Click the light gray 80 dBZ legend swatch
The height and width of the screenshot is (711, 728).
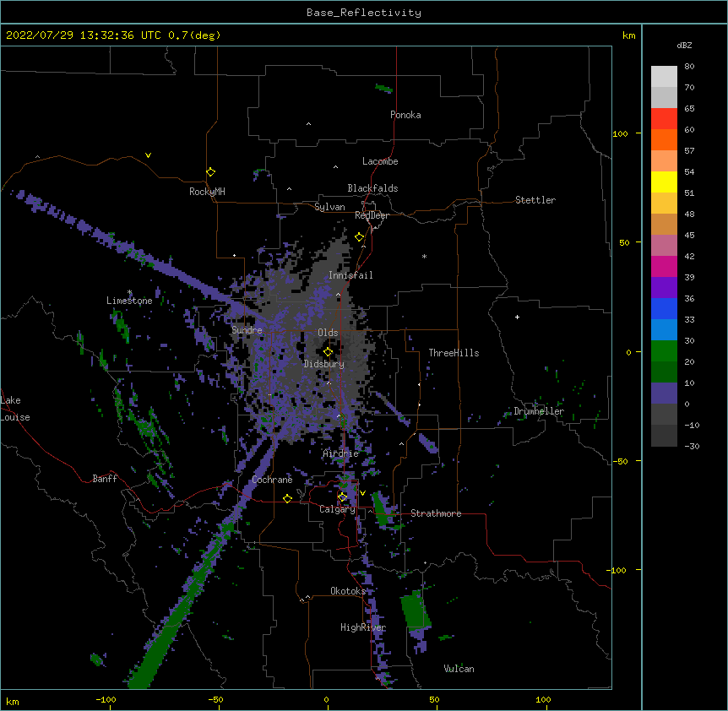pos(664,77)
